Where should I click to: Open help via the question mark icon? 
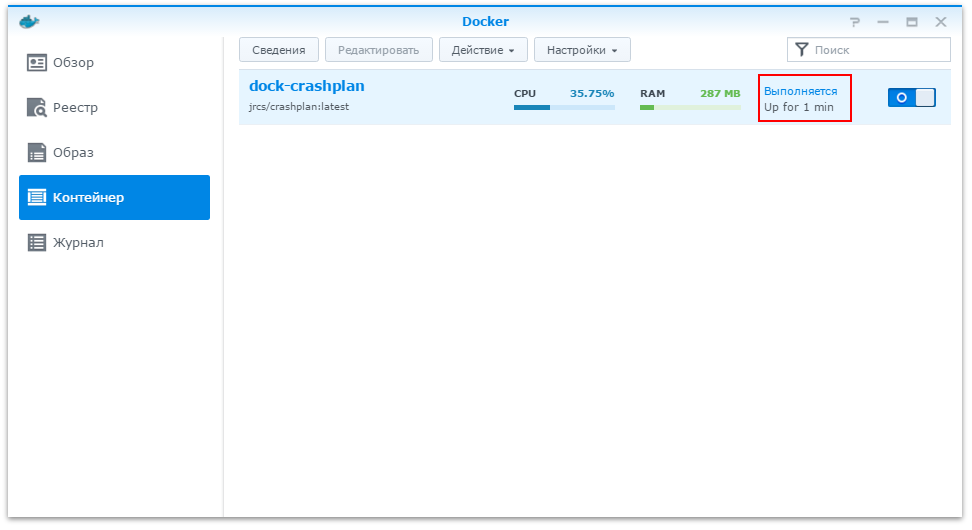point(855,22)
